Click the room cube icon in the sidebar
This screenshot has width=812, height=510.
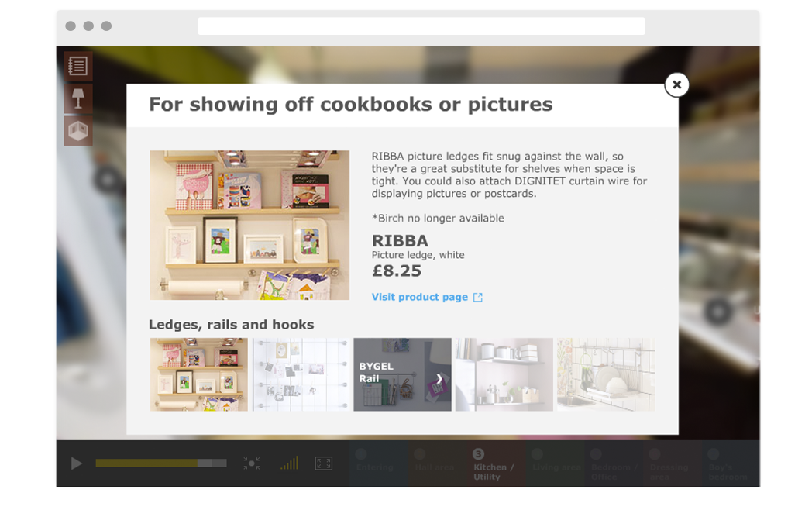(78, 130)
